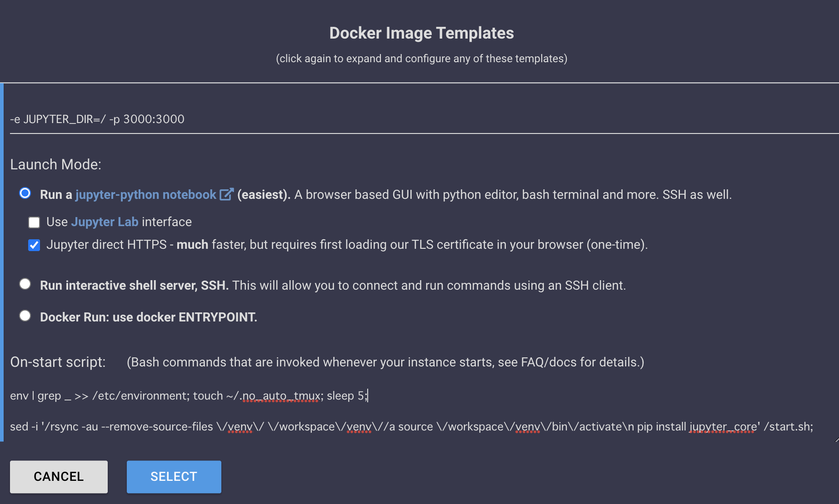
Task: Select Docker Run: use docker ENTRYPOINT radio
Action: point(25,316)
